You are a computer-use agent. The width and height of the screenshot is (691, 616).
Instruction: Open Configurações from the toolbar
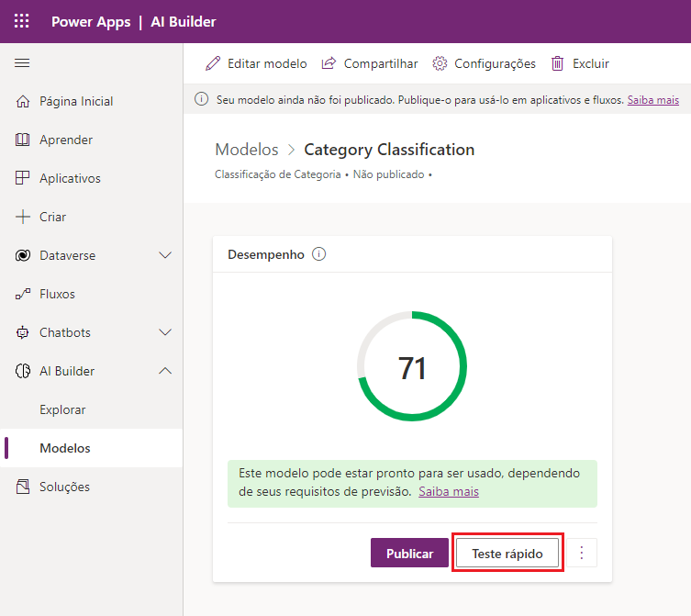[484, 63]
